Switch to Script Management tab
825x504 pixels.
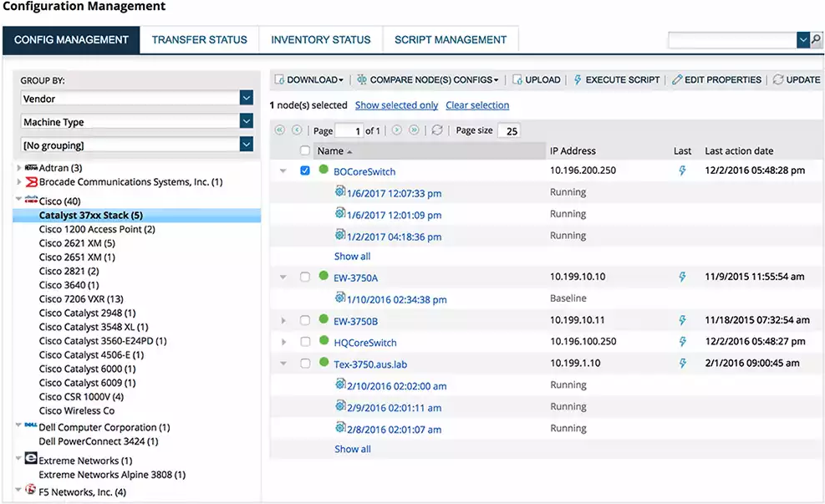pos(451,40)
